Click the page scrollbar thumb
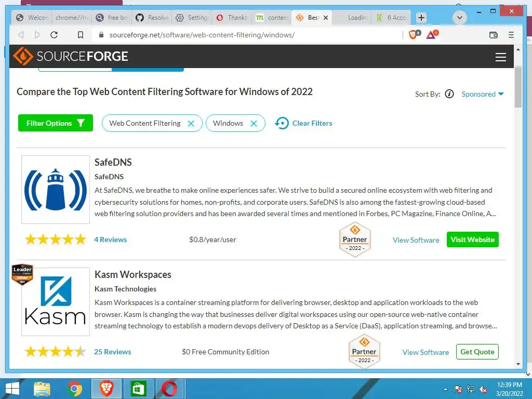This screenshot has height=399, width=532. coord(518,87)
